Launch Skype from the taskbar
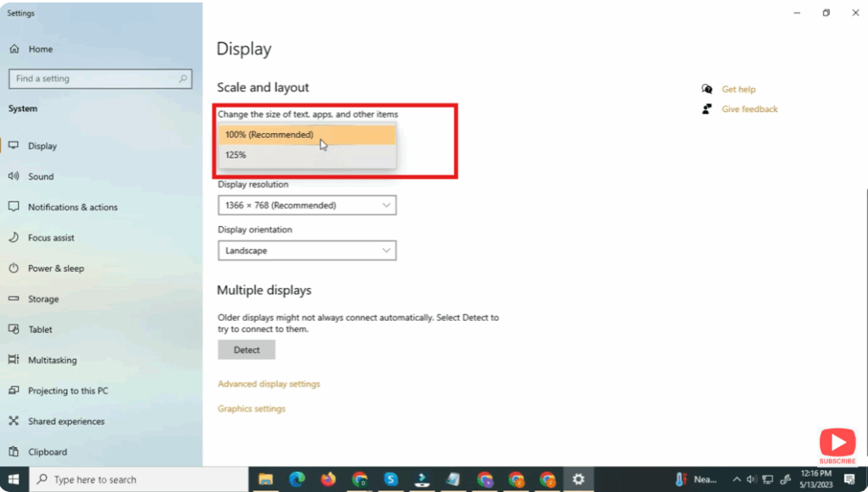Image resolution: width=868 pixels, height=492 pixels. 391,479
